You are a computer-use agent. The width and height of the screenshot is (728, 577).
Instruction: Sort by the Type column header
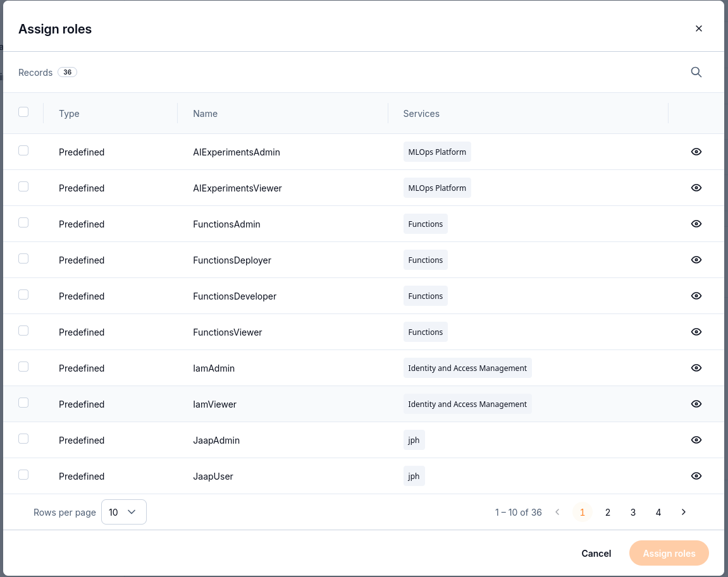click(69, 114)
